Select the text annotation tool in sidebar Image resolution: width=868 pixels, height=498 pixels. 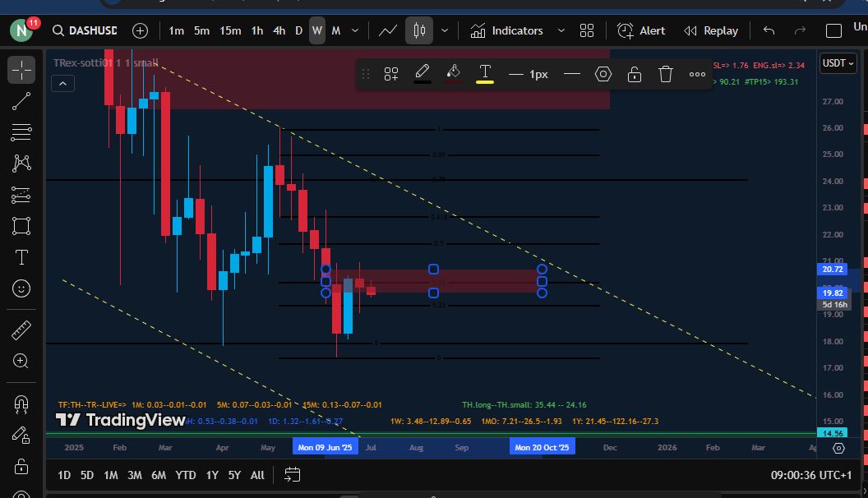pos(21,257)
